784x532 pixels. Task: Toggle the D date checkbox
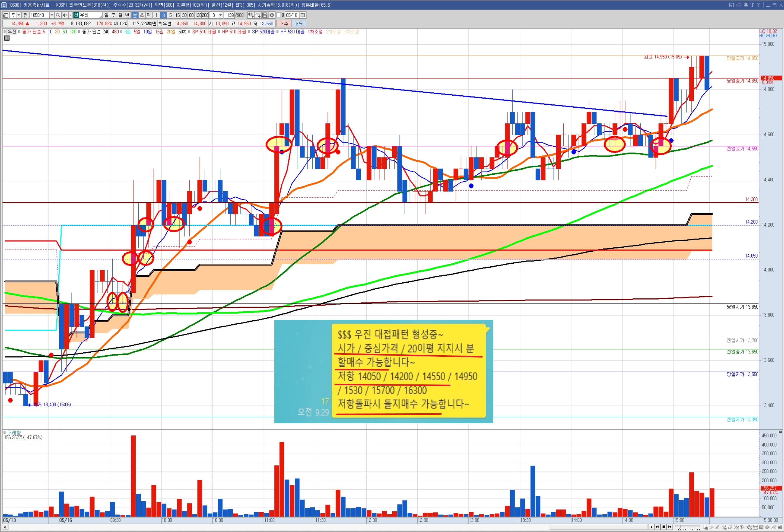[x=279, y=15]
